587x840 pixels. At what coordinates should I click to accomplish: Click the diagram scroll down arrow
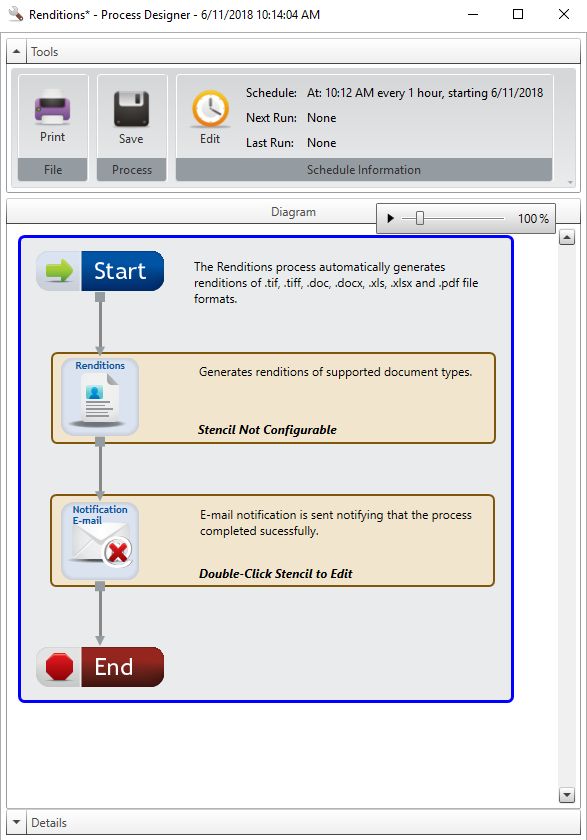pyautogui.click(x=567, y=795)
